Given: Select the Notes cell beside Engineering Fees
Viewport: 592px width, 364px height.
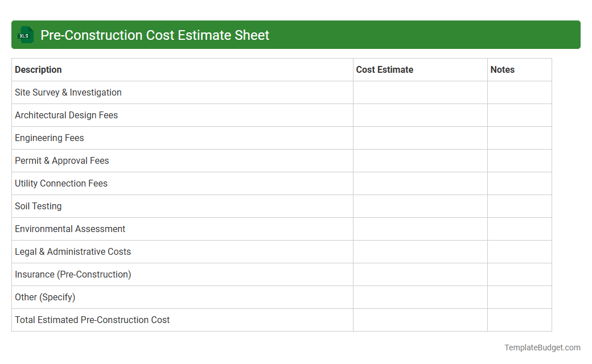Looking at the screenshot, I should click(x=519, y=138).
